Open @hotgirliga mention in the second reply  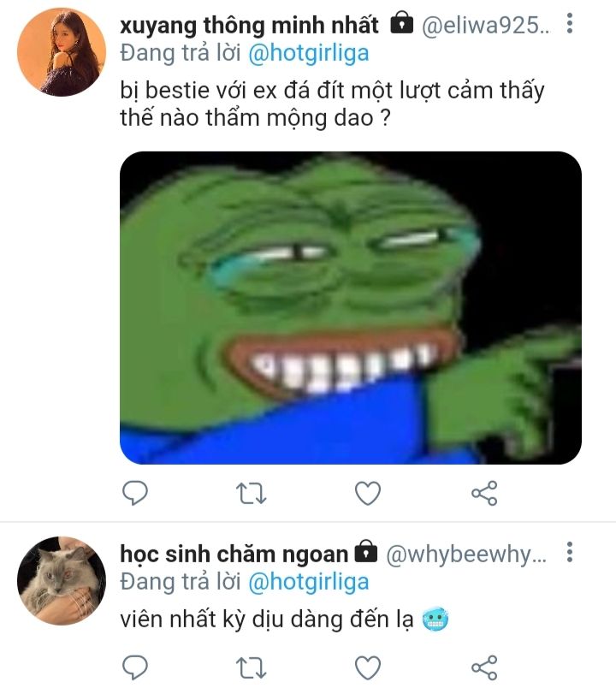click(x=309, y=582)
